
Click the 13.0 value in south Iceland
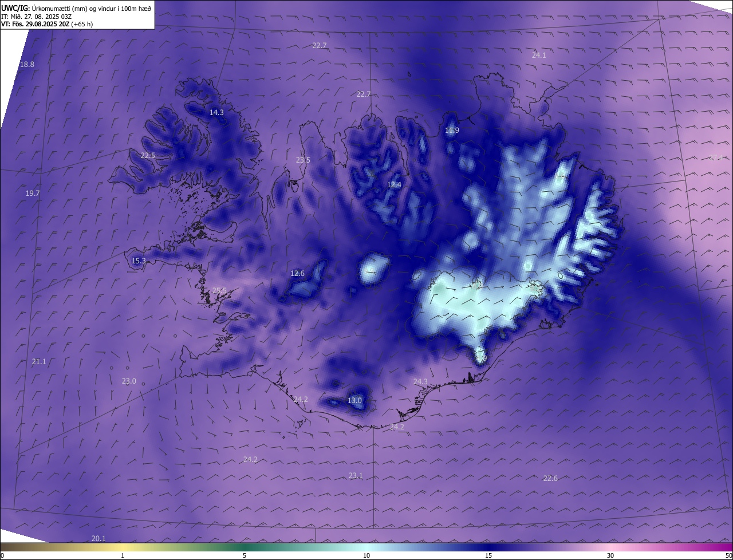point(354,401)
